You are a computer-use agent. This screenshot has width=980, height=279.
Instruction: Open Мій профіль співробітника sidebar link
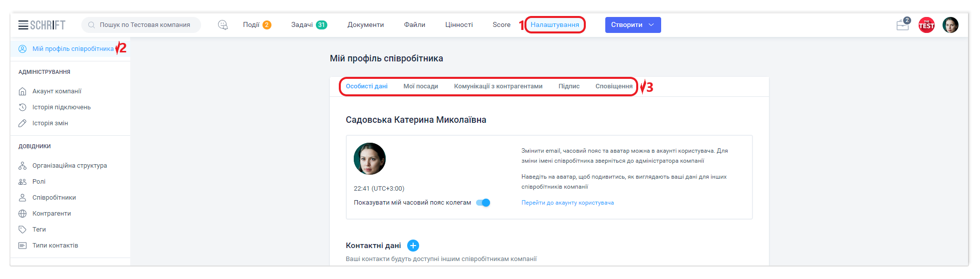click(x=72, y=49)
